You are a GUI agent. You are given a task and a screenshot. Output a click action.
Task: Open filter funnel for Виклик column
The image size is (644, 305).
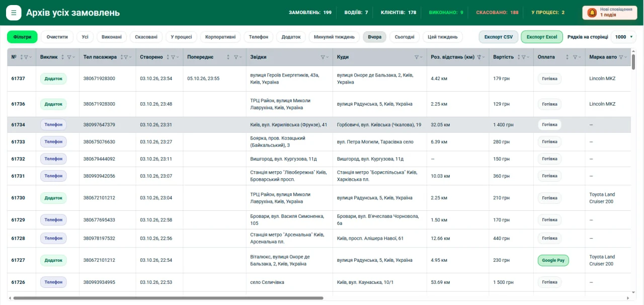coord(69,57)
